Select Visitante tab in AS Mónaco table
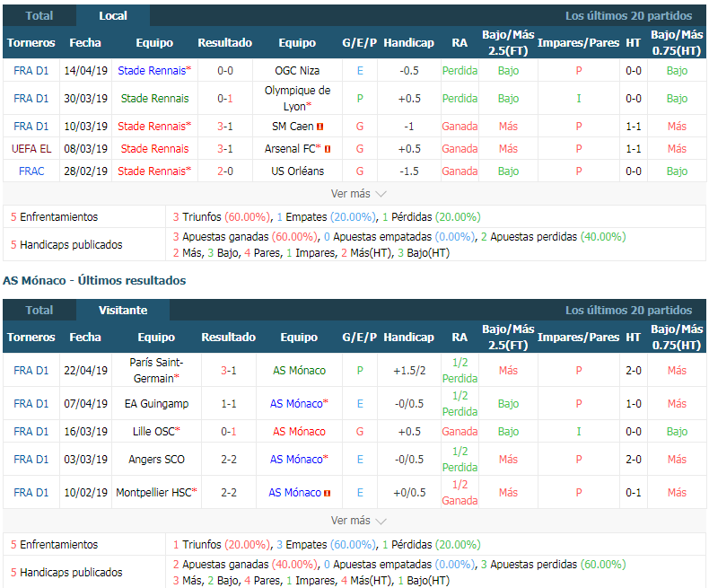 [x=123, y=311]
